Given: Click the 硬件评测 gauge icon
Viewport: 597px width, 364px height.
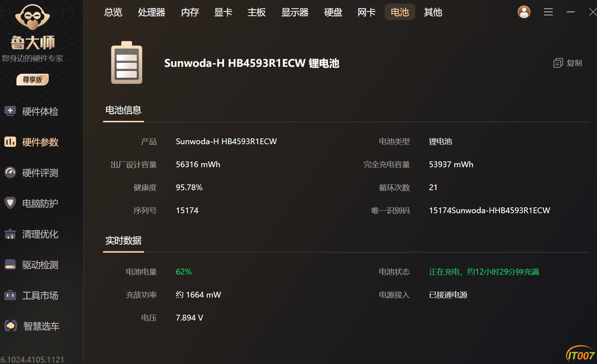Looking at the screenshot, I should point(10,172).
